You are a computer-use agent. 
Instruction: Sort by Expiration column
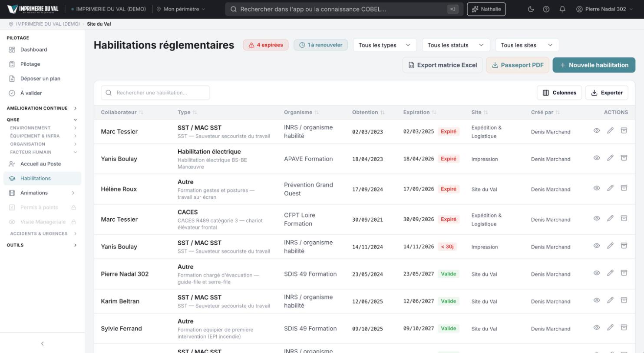click(x=419, y=112)
